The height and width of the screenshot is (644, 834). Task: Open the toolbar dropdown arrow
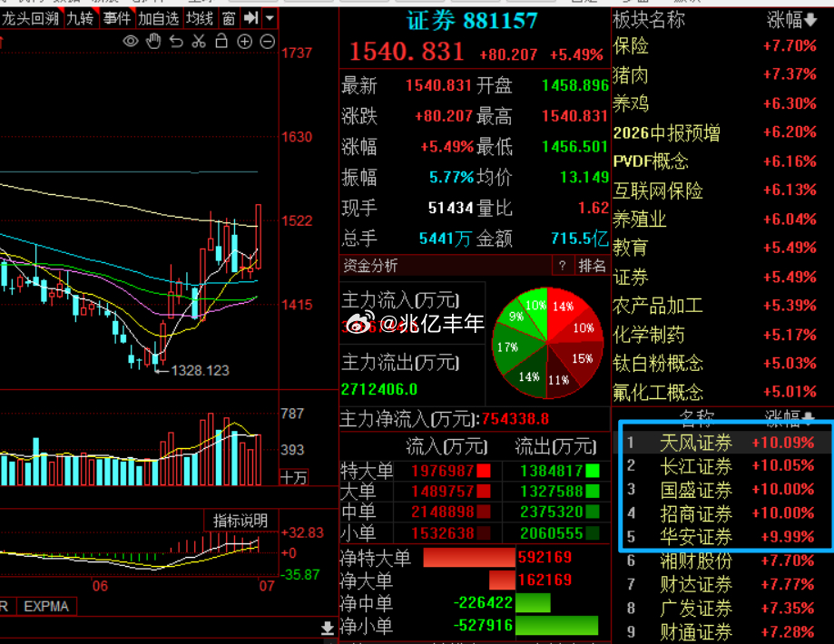pos(270,19)
